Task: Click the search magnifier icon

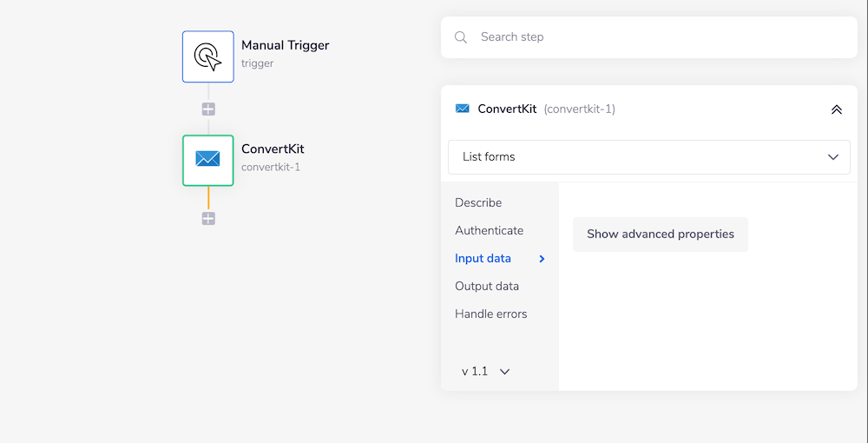Action: (461, 37)
